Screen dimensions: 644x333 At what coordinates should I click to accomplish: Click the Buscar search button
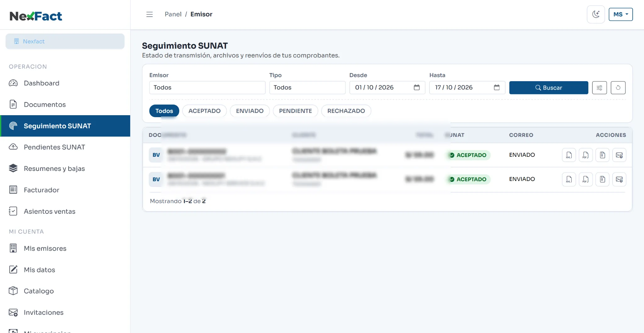[548, 87]
